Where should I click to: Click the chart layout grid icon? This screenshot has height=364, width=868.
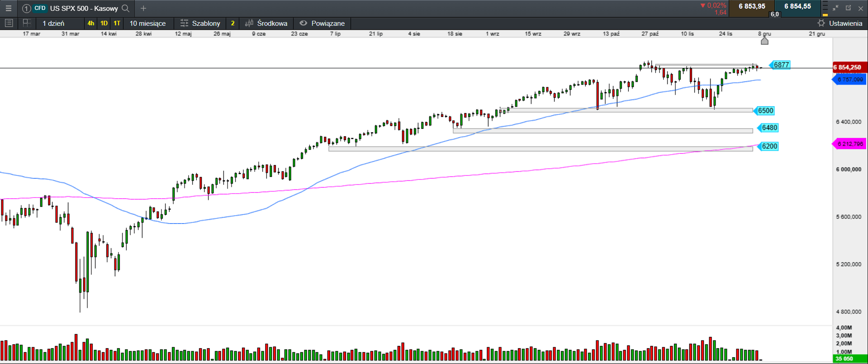coord(27,23)
